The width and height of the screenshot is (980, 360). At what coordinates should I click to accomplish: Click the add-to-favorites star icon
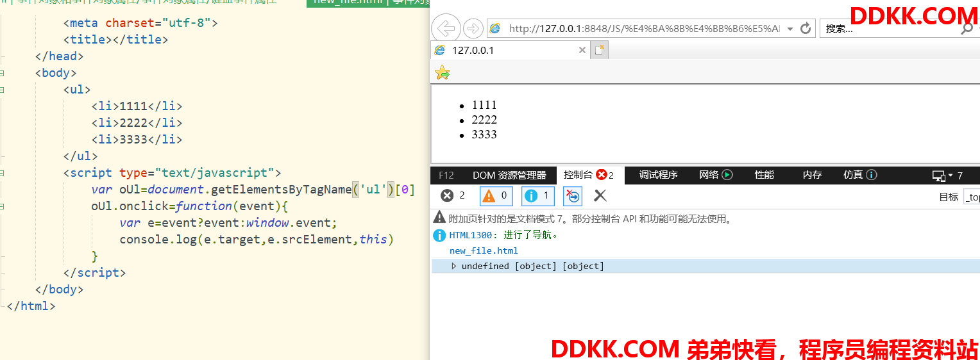click(x=443, y=73)
